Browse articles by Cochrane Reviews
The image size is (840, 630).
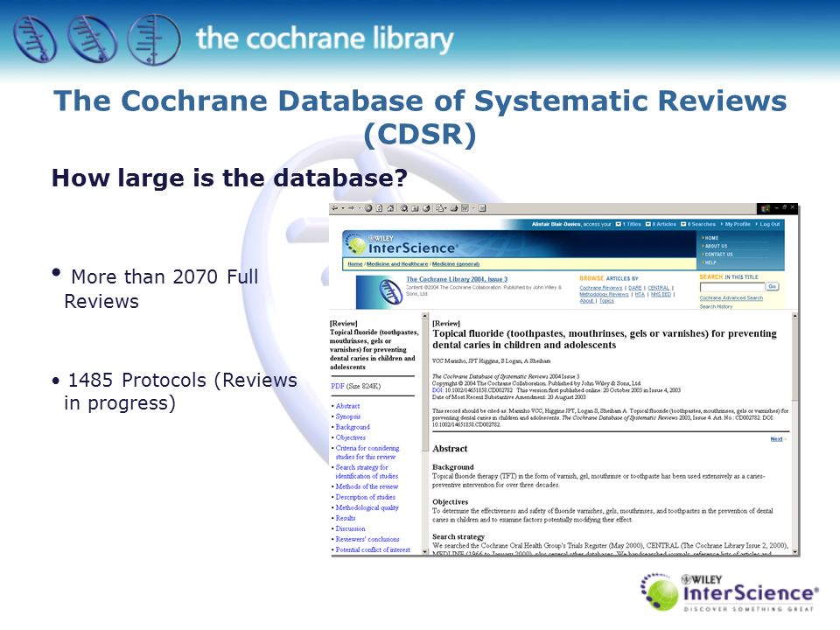600,288
